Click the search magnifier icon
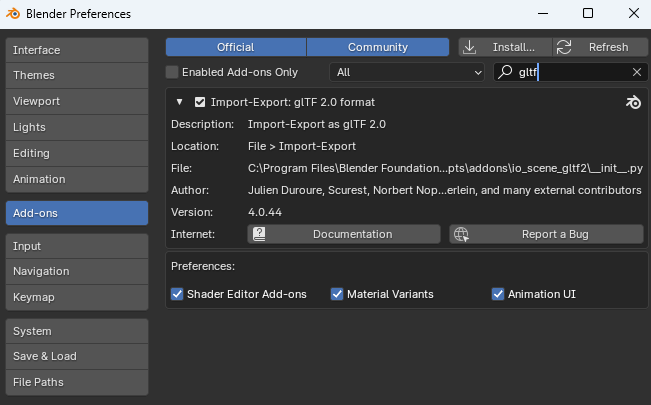This screenshot has width=651, height=405. (x=505, y=72)
